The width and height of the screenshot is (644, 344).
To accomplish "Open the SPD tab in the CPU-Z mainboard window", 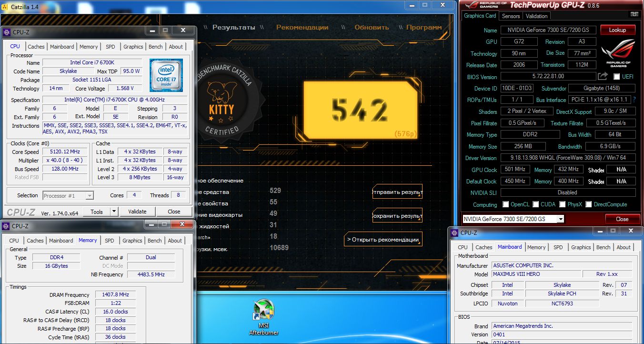I will (x=558, y=247).
